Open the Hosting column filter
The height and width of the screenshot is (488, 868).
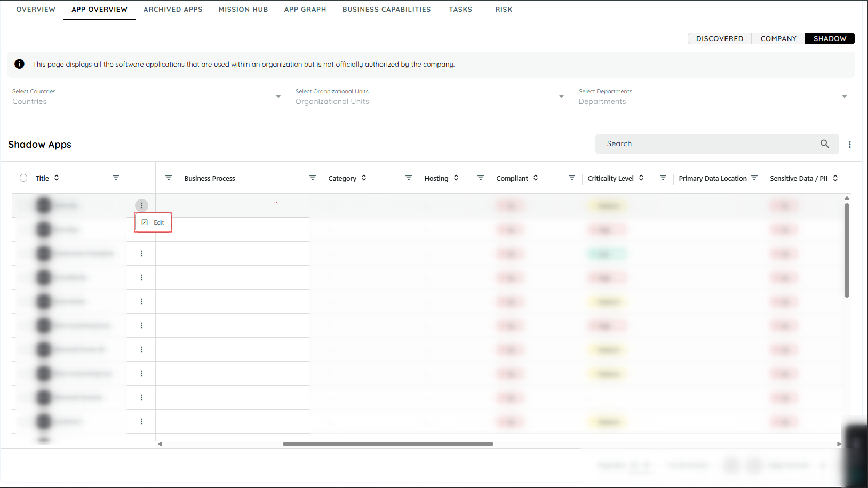pyautogui.click(x=481, y=178)
